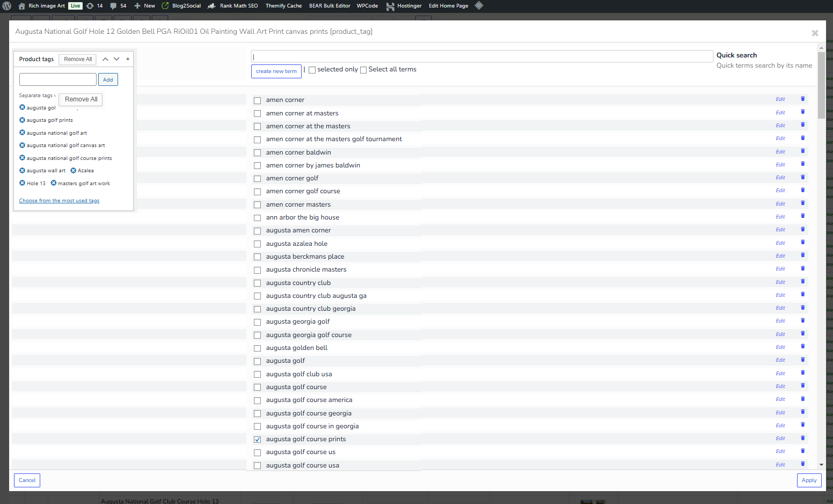The image size is (833, 504).
Task: Focus the Quick search terms input field
Action: pyautogui.click(x=481, y=56)
